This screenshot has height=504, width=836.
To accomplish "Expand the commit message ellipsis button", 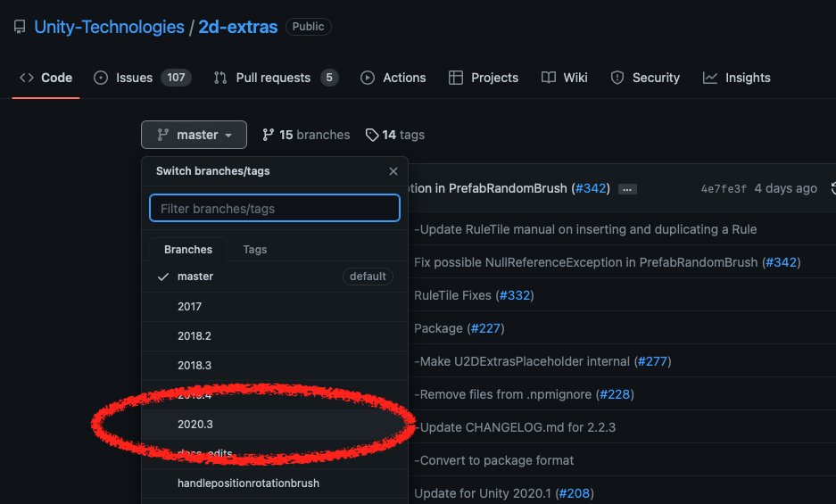I will [x=627, y=189].
